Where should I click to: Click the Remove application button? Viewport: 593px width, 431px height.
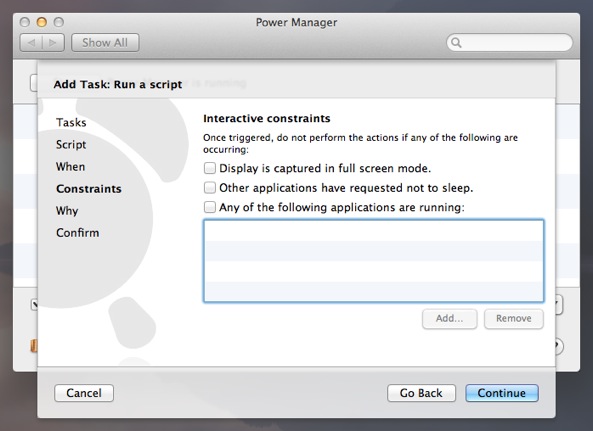tap(514, 318)
